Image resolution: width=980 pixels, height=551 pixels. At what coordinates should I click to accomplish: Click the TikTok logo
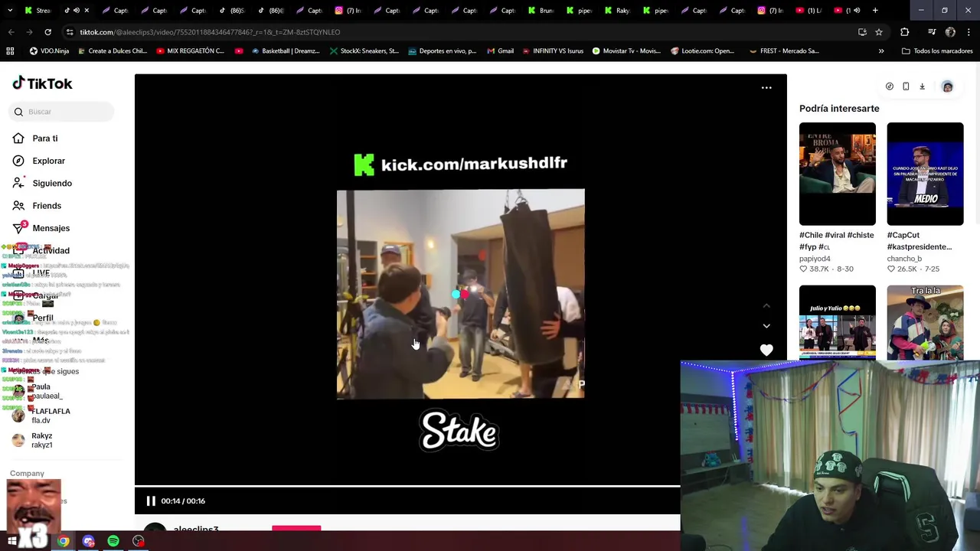tap(42, 83)
